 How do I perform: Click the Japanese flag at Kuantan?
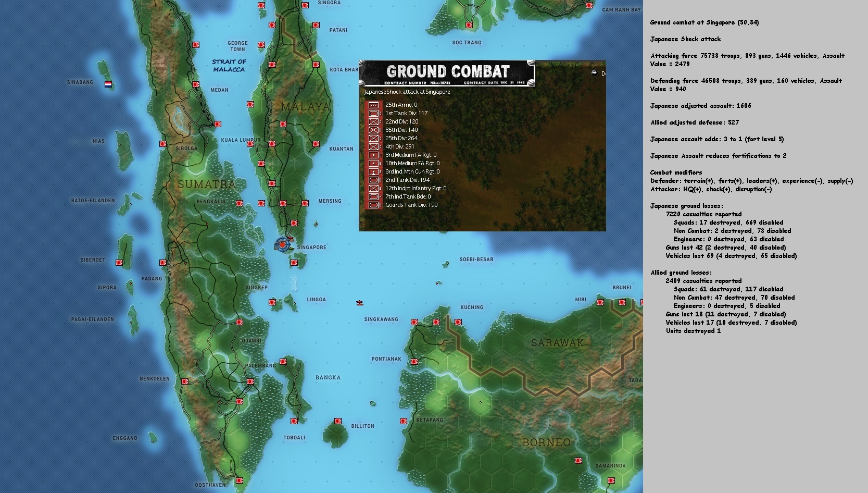pos(316,144)
